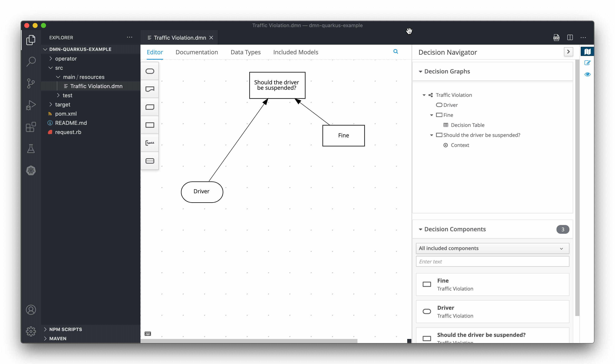Toggle the Decision Components section collapse

(421, 229)
